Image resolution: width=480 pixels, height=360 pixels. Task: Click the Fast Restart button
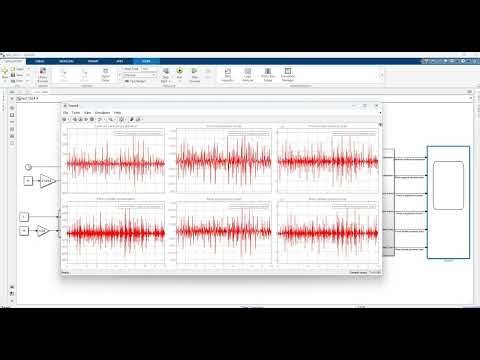pyautogui.click(x=137, y=81)
